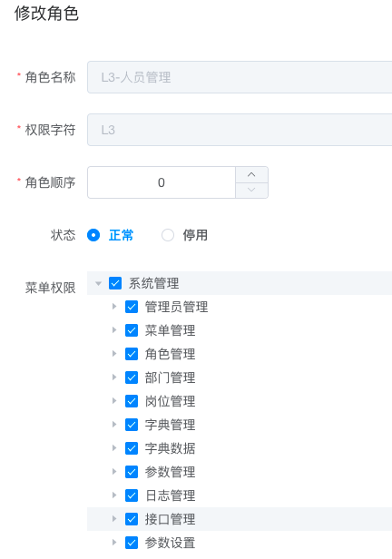Expand the 菜单管理 tree node
Viewport: 392px width, 559px height.
click(114, 330)
